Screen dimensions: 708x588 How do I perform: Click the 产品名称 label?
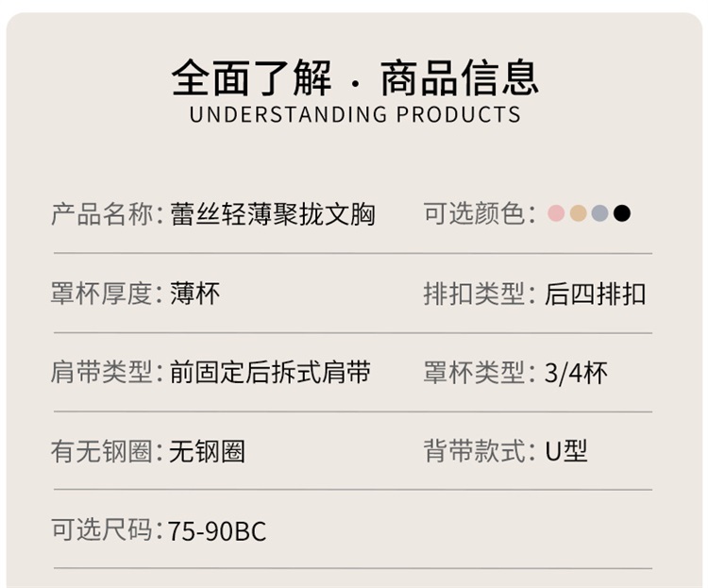point(102,214)
